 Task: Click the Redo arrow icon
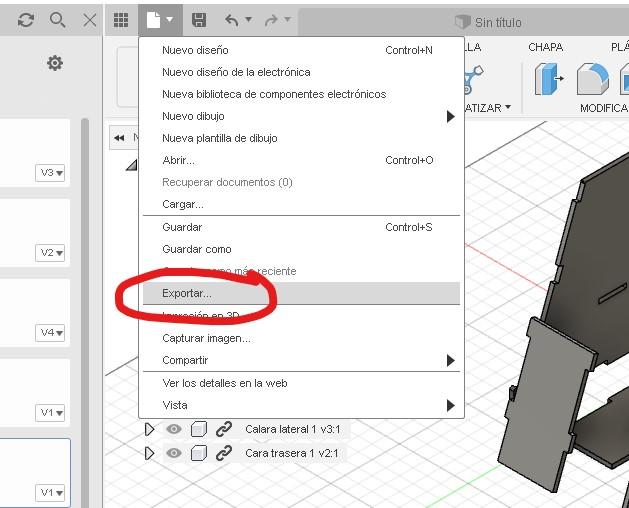(x=271, y=20)
